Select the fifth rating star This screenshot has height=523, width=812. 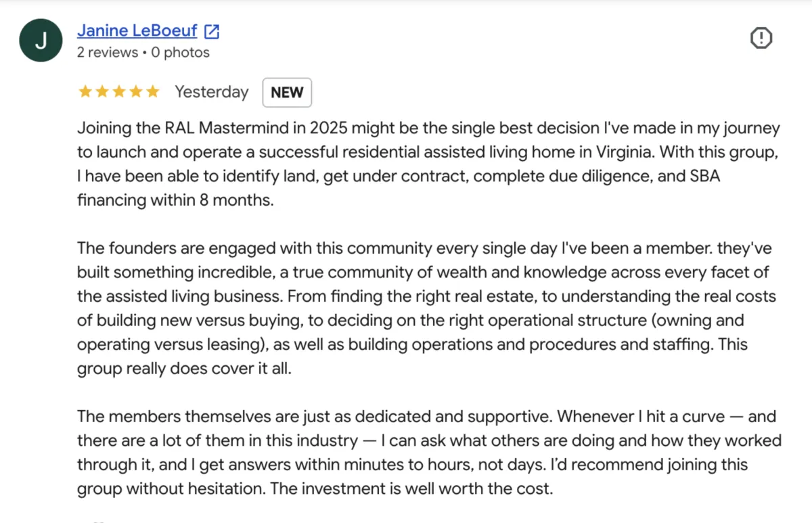coord(152,92)
